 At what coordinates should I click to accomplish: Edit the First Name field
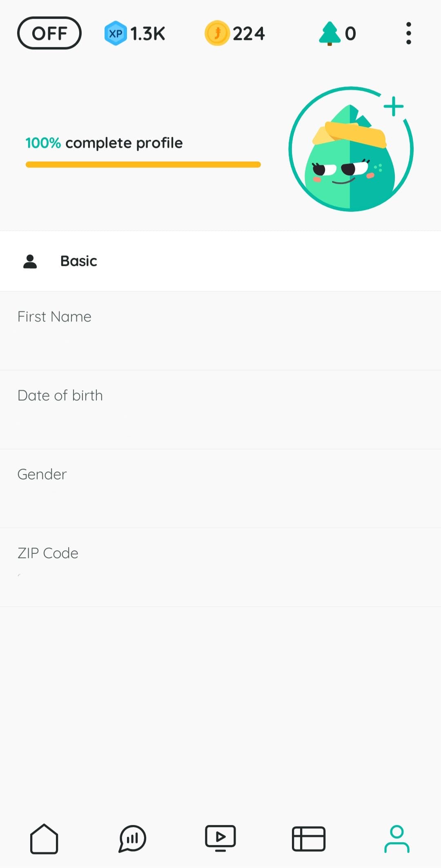(220, 330)
